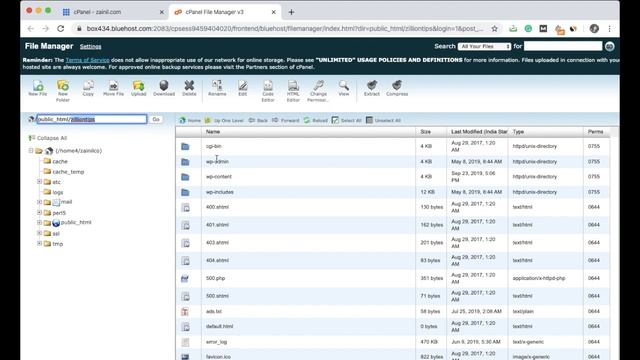Click Select All files
This screenshot has width=640, height=360.
tap(346, 120)
